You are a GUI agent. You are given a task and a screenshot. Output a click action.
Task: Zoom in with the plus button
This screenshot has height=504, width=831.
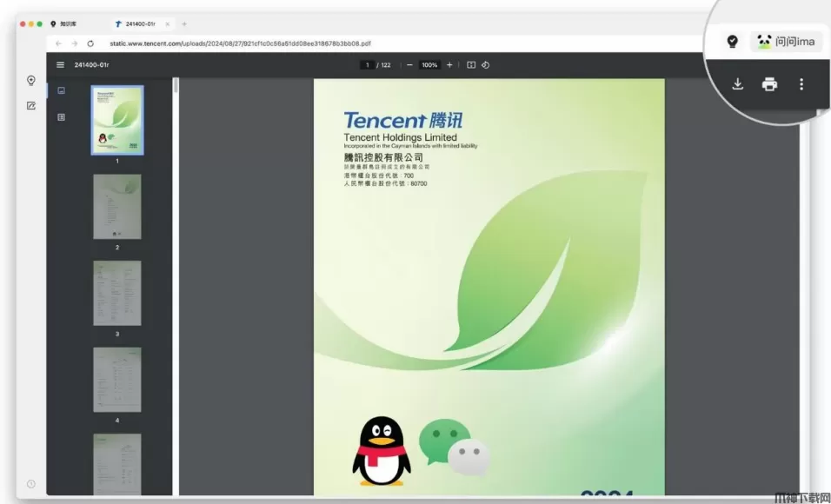click(x=449, y=64)
